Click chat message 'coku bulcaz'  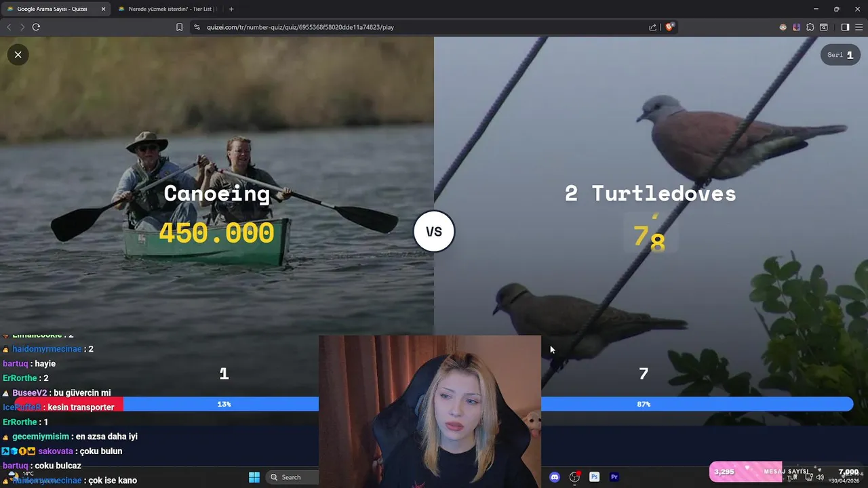58,466
